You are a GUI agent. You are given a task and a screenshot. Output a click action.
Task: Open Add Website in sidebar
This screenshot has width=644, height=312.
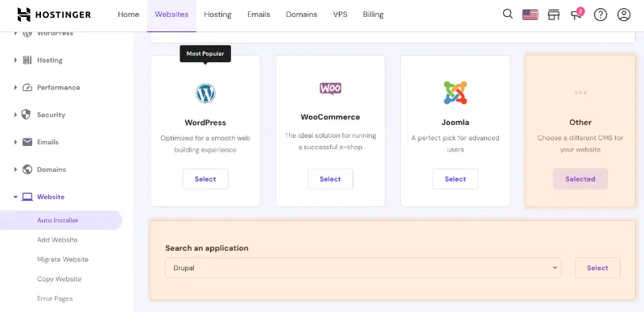(57, 239)
